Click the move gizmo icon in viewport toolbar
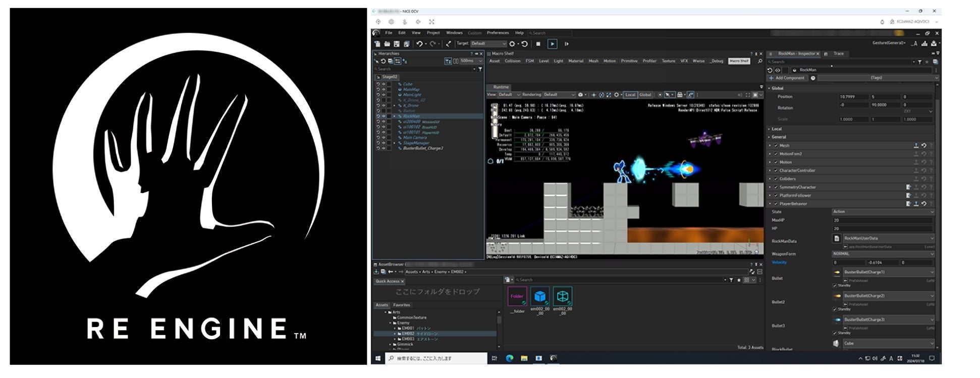This screenshot has width=980, height=378. [593, 95]
